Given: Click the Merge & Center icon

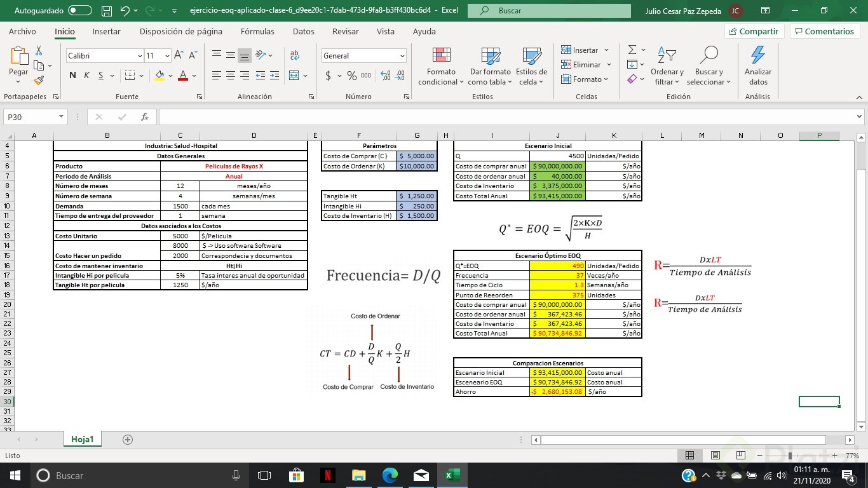Looking at the screenshot, I should coord(294,76).
